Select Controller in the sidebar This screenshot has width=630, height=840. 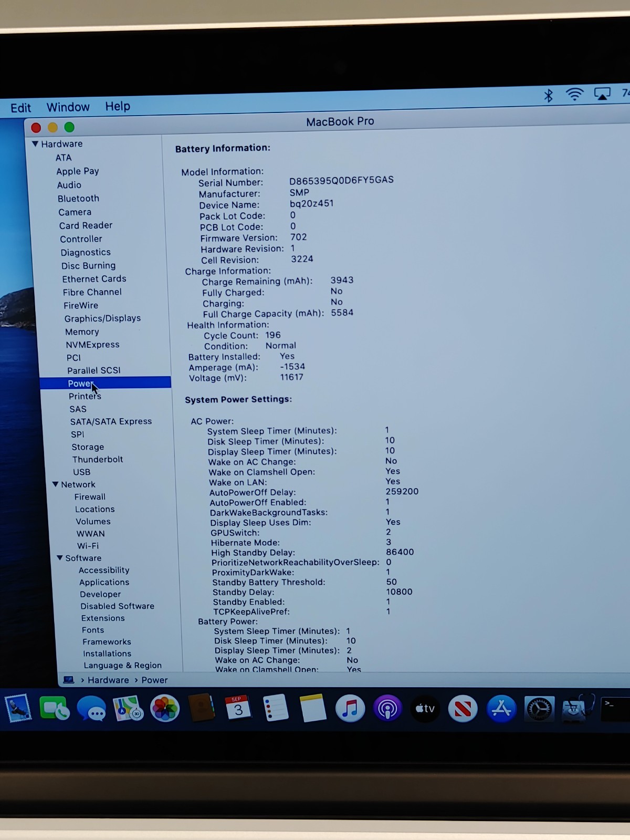click(x=81, y=239)
